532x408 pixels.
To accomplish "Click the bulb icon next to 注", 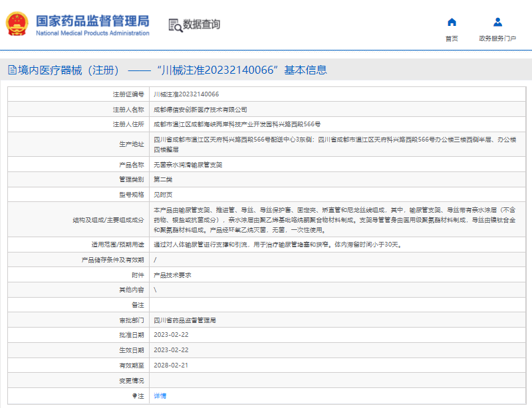I will 134,396.
